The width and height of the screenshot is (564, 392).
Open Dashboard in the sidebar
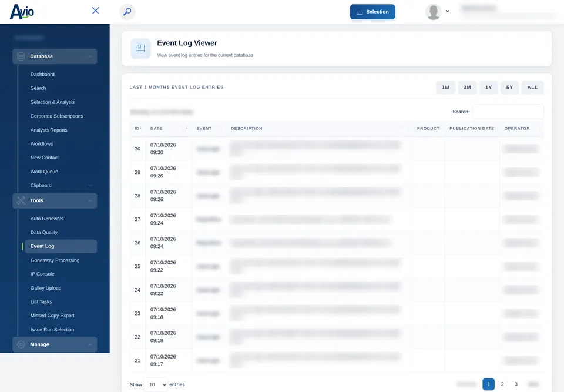click(42, 75)
